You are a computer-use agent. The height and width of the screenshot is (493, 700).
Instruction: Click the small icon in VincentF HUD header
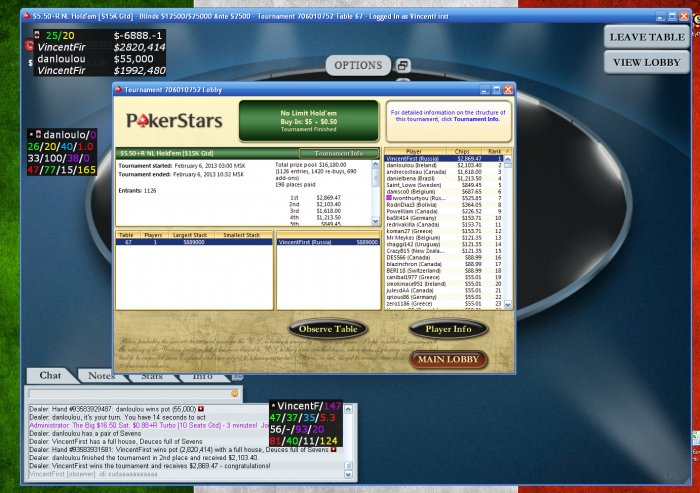[273, 406]
